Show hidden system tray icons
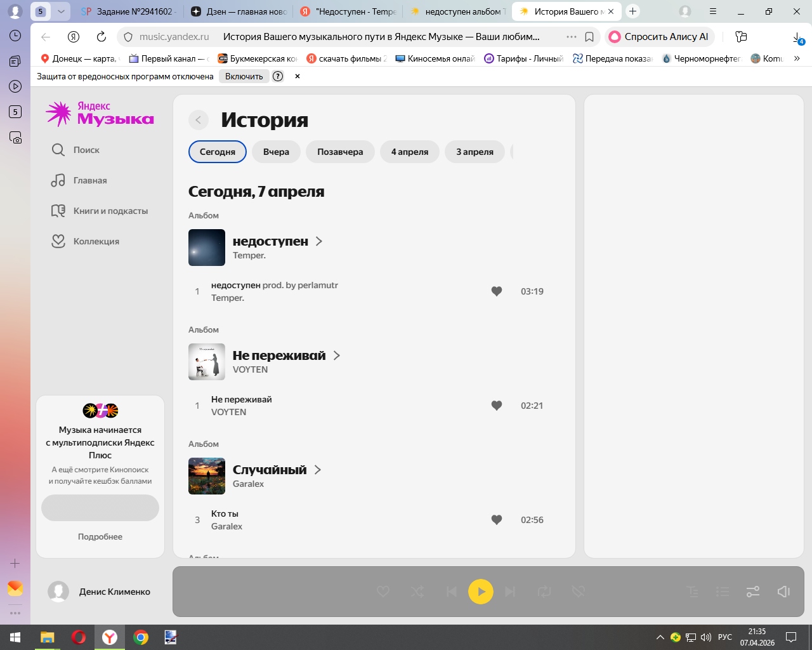This screenshot has height=650, width=812. coord(660,637)
